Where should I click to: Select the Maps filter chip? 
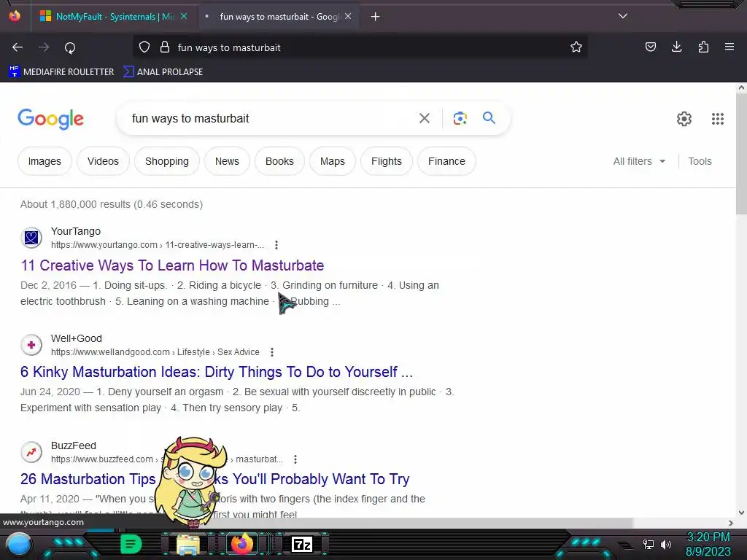pos(333,161)
